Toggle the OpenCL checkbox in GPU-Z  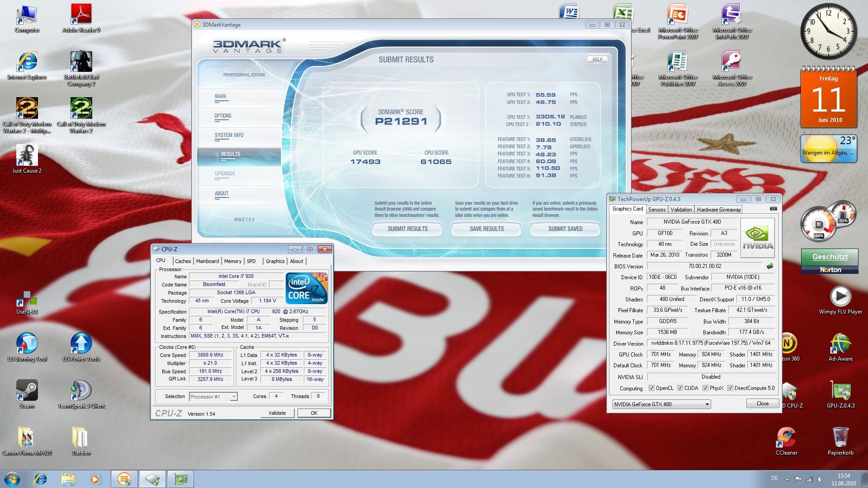pos(651,388)
